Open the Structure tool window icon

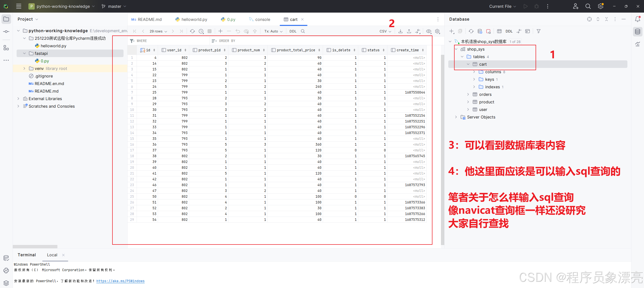click(6, 48)
